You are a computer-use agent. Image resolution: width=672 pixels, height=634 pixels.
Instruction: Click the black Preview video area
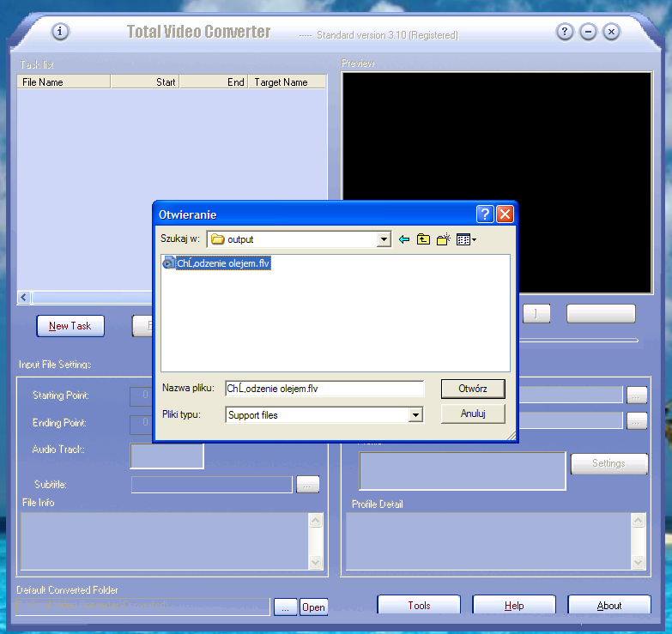(x=497, y=183)
